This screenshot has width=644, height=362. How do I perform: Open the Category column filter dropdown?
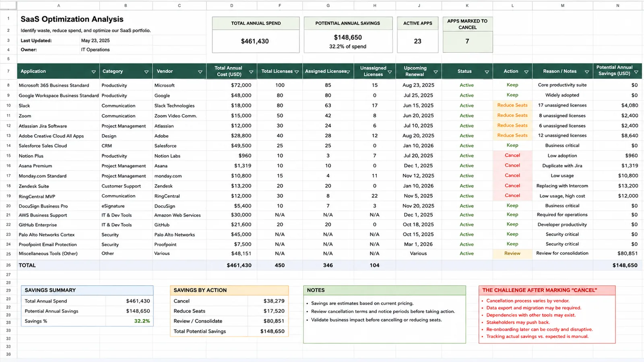pos(147,72)
